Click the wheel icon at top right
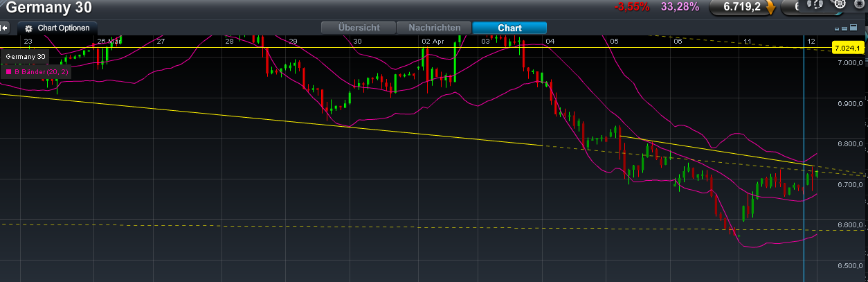 [840, 3]
